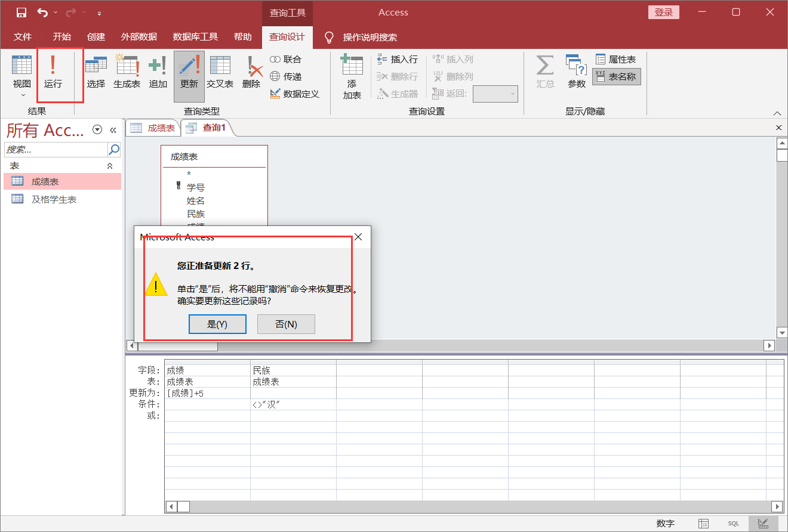Choose 删除 delete query type
Screen dimensions: 788x532
[x=251, y=72]
